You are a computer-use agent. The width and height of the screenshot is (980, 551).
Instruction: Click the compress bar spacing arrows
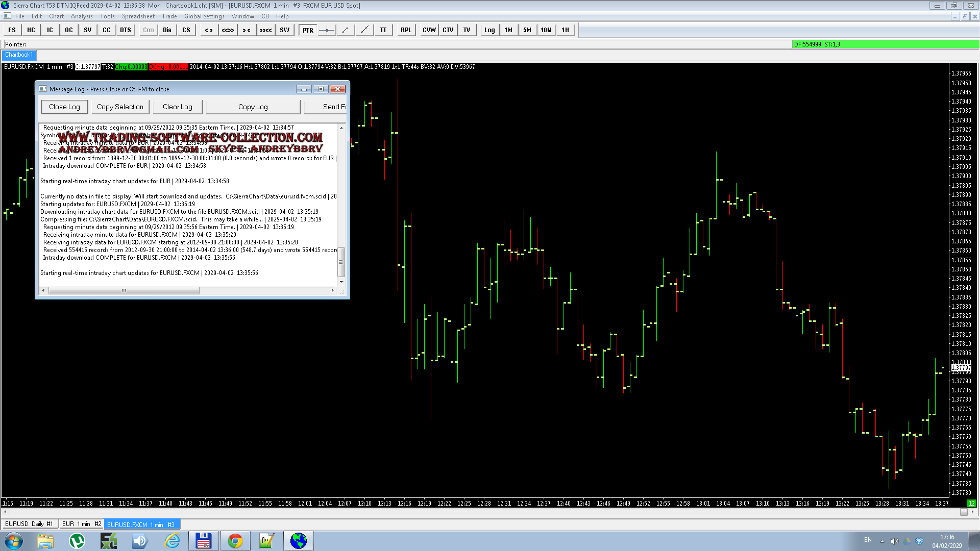(x=247, y=30)
